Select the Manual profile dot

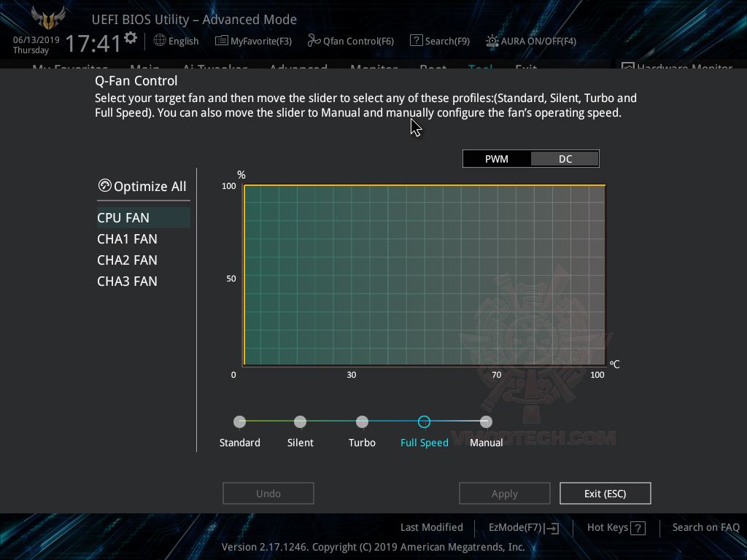[486, 422]
